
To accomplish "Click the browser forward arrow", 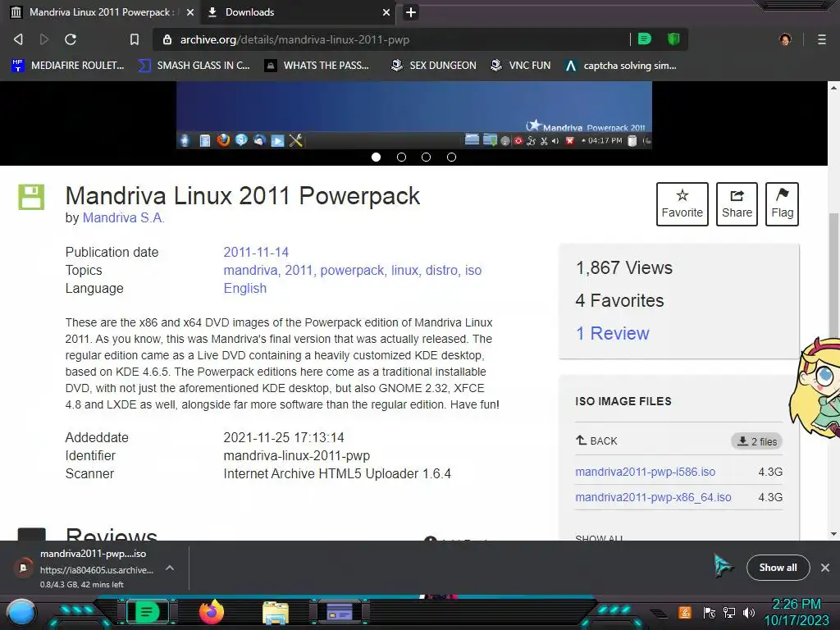I will [44, 39].
